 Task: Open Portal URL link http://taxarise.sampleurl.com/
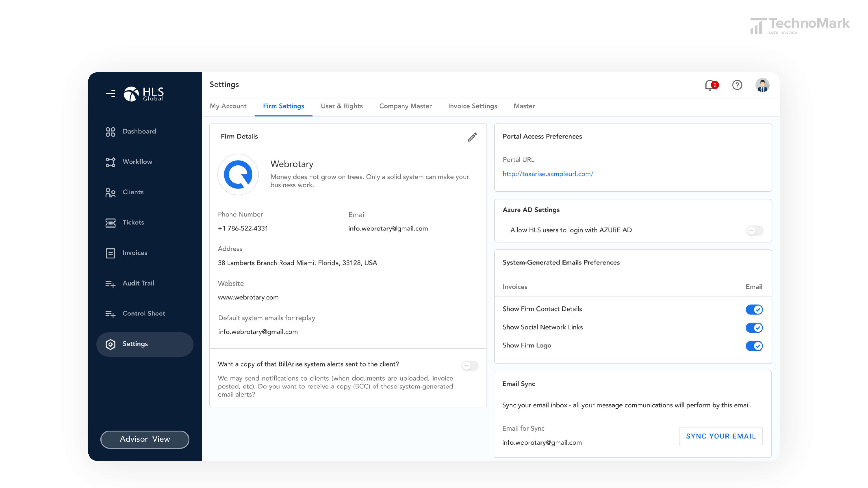(547, 173)
